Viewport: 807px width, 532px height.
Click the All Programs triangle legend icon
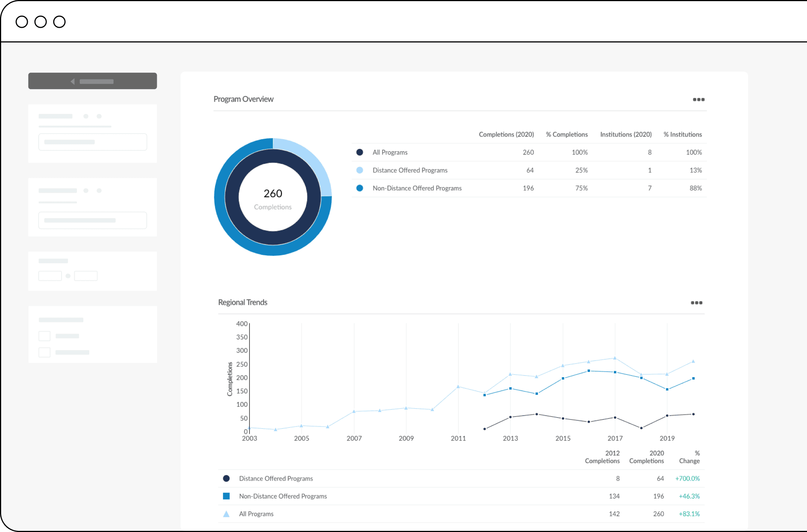coord(226,514)
